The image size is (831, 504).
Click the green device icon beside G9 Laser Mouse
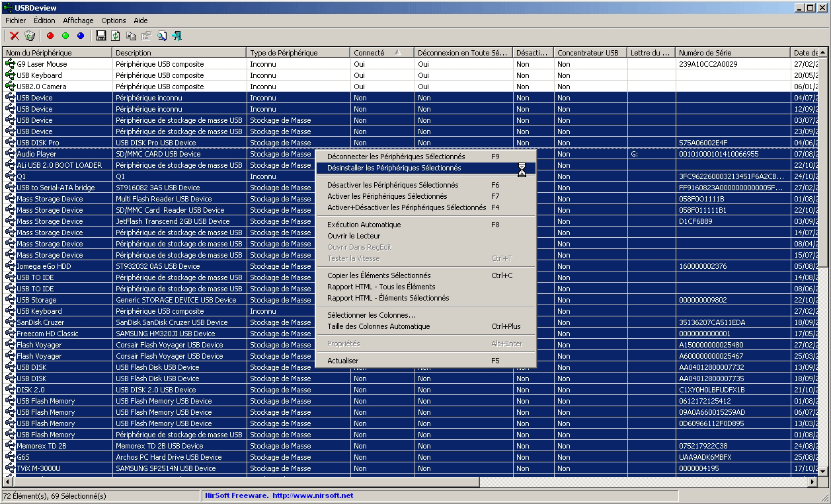click(10, 64)
